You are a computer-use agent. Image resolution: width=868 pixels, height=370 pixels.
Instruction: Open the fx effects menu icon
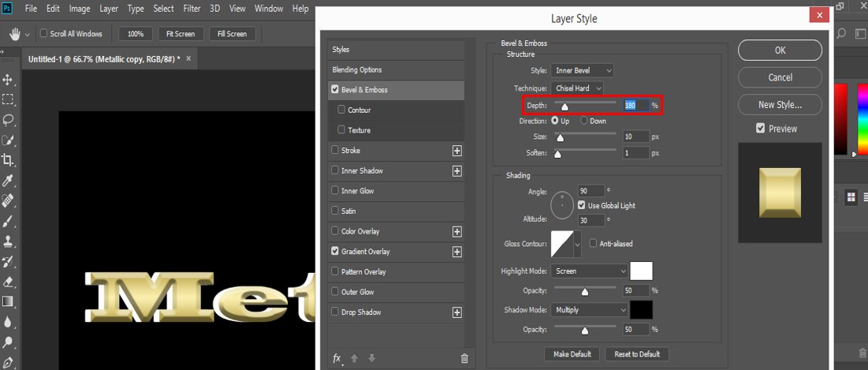[337, 358]
